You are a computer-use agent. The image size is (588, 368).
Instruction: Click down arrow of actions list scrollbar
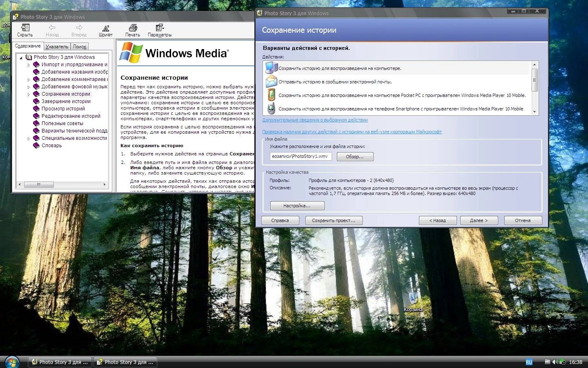click(x=534, y=111)
